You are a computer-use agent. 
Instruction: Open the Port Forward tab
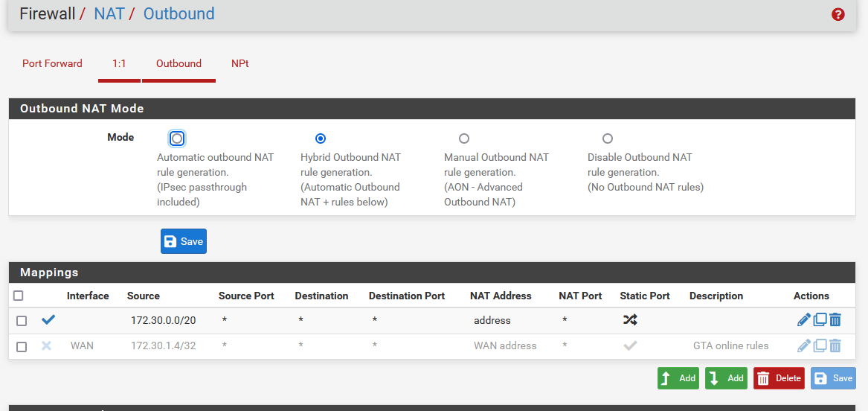click(x=52, y=64)
